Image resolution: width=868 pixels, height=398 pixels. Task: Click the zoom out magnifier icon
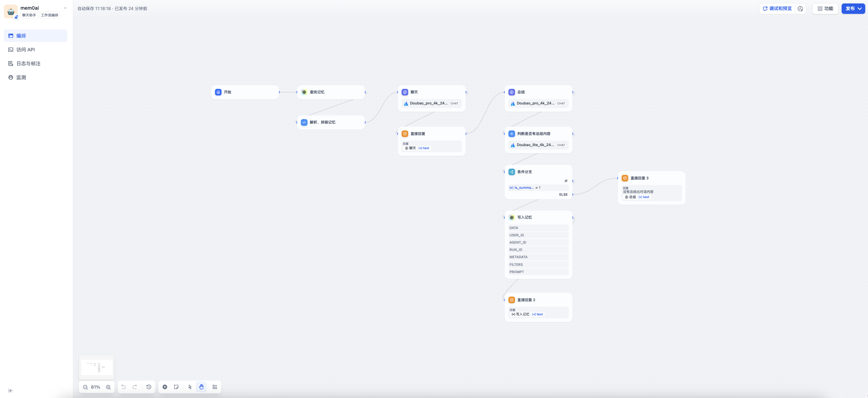coord(85,387)
